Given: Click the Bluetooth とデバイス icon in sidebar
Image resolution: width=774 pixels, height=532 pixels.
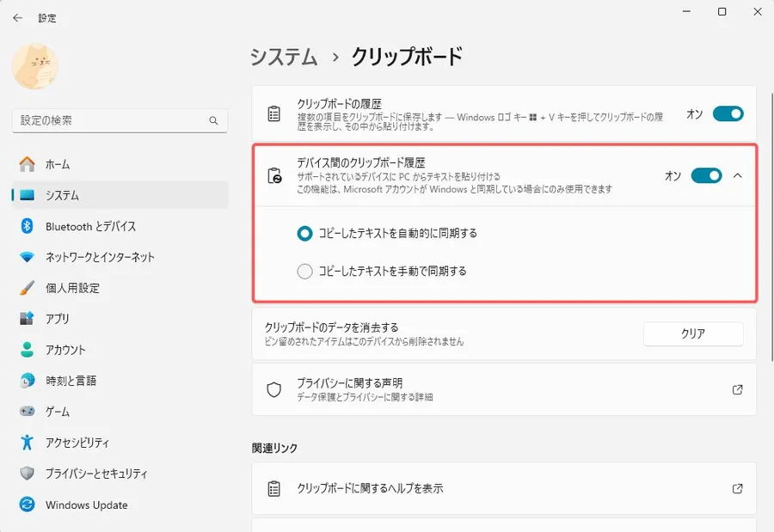Looking at the screenshot, I should [x=27, y=226].
